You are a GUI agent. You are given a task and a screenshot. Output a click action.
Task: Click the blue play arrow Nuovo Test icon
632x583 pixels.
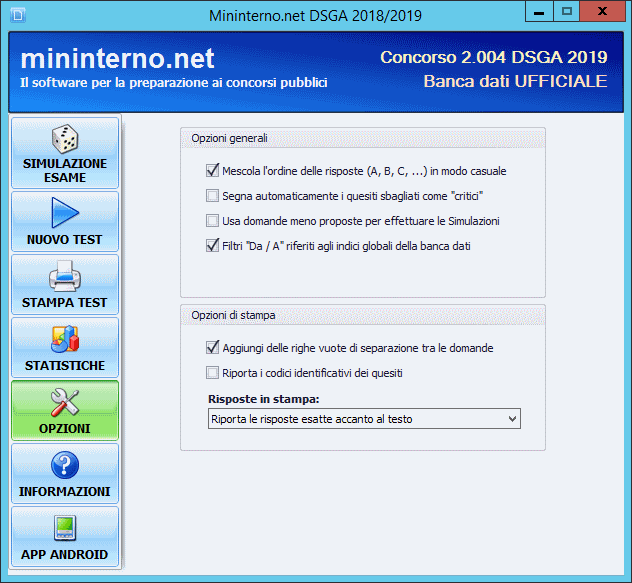point(65,212)
